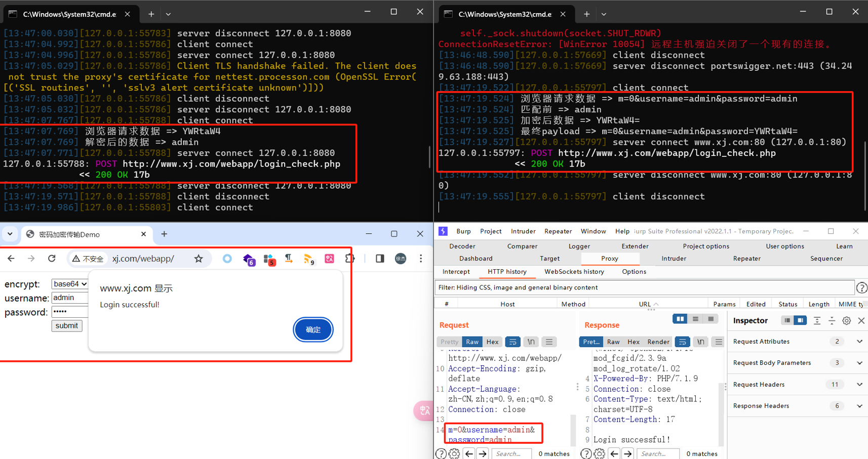Image resolution: width=868 pixels, height=459 pixels.
Task: Open Request search settings gear
Action: click(x=454, y=453)
